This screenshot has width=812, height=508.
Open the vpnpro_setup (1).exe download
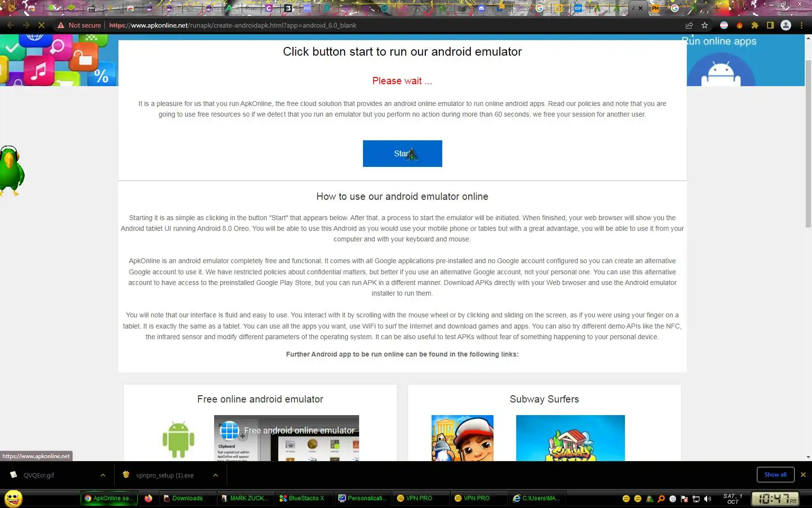coord(164,475)
